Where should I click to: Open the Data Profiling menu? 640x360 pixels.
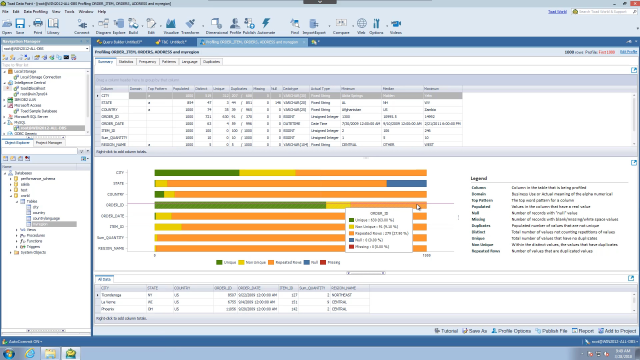point(36,11)
